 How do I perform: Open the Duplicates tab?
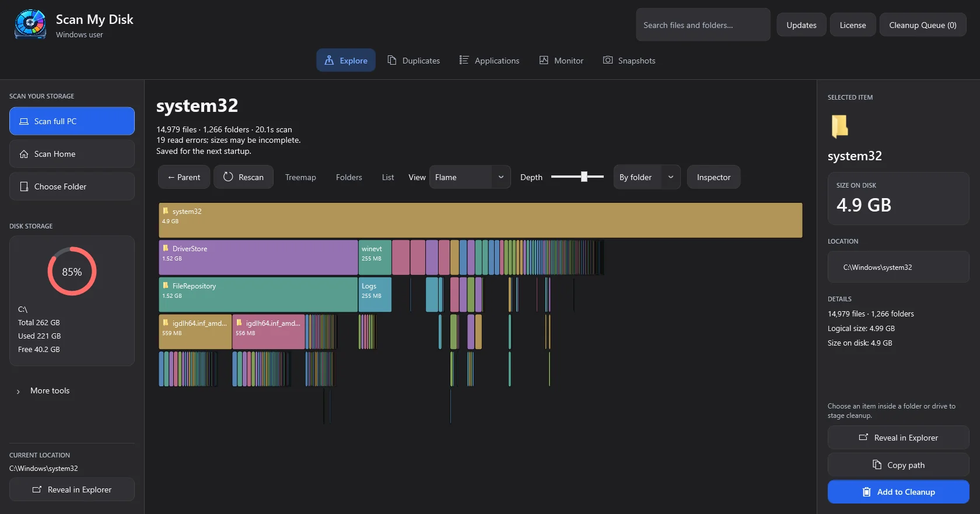(x=414, y=60)
